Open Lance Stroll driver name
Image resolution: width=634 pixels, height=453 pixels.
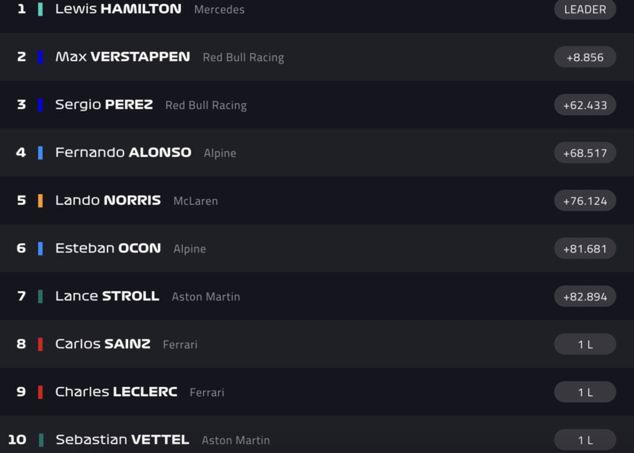[x=107, y=296]
